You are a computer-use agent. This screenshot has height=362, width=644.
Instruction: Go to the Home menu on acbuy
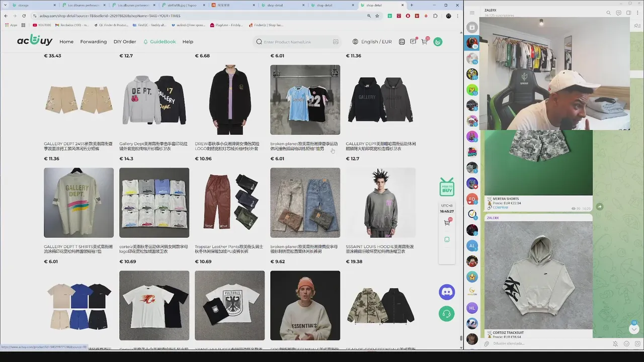pos(66,42)
